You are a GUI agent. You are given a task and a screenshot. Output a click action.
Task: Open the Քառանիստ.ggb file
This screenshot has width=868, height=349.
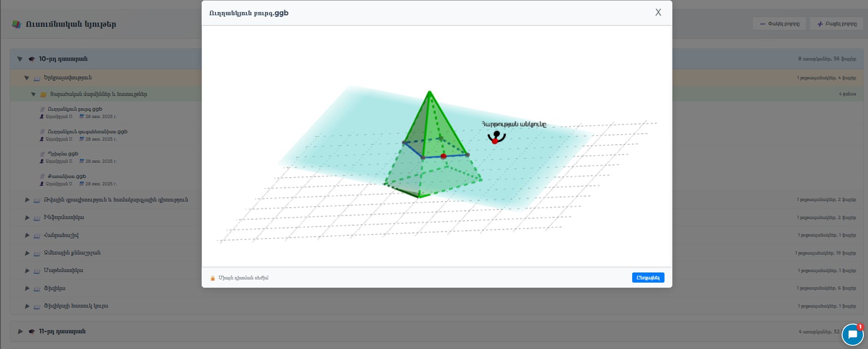coord(67,176)
